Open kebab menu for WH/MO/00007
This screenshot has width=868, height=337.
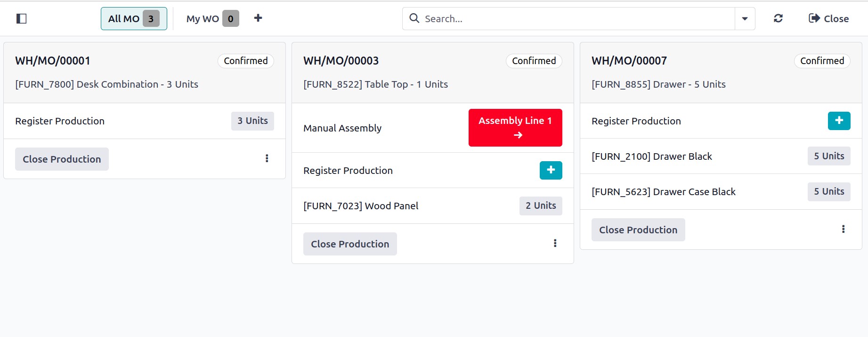click(844, 229)
